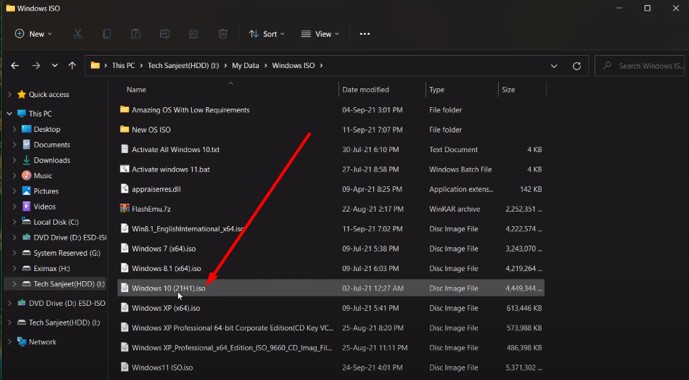
Task: Select Eximax (H:) drive in sidebar
Action: click(x=52, y=268)
